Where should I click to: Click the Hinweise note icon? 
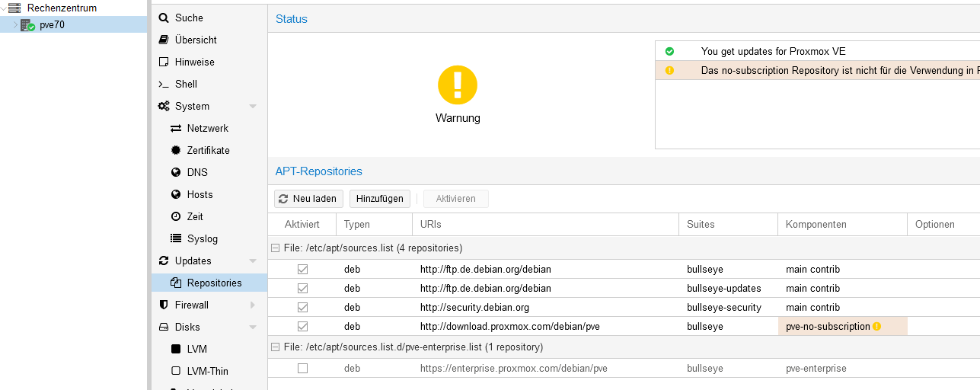(x=163, y=62)
